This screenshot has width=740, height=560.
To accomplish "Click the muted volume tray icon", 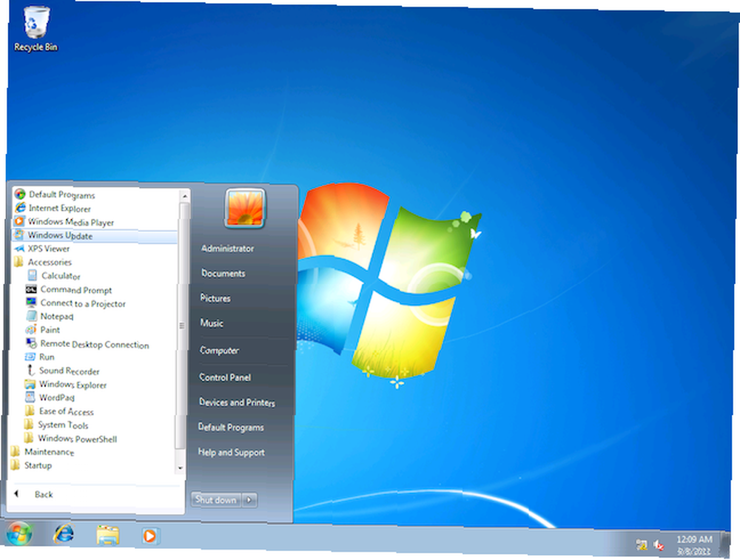I will 659,545.
